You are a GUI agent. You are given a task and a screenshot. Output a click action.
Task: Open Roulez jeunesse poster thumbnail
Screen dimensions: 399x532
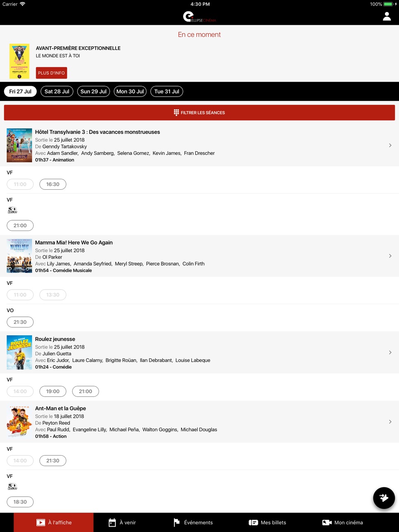[19, 352]
